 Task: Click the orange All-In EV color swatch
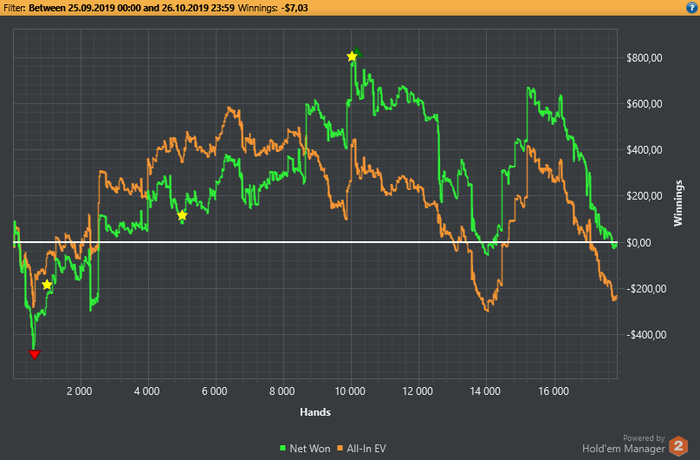pos(340,448)
